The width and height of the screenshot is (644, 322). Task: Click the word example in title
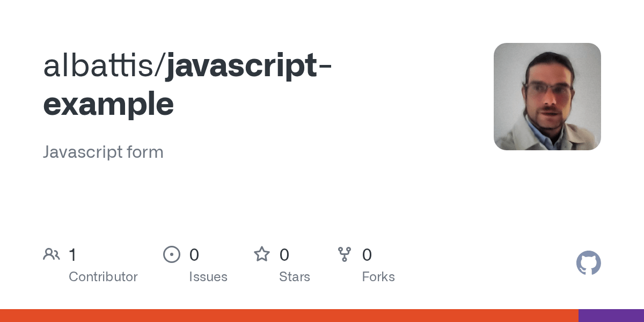coord(108,104)
